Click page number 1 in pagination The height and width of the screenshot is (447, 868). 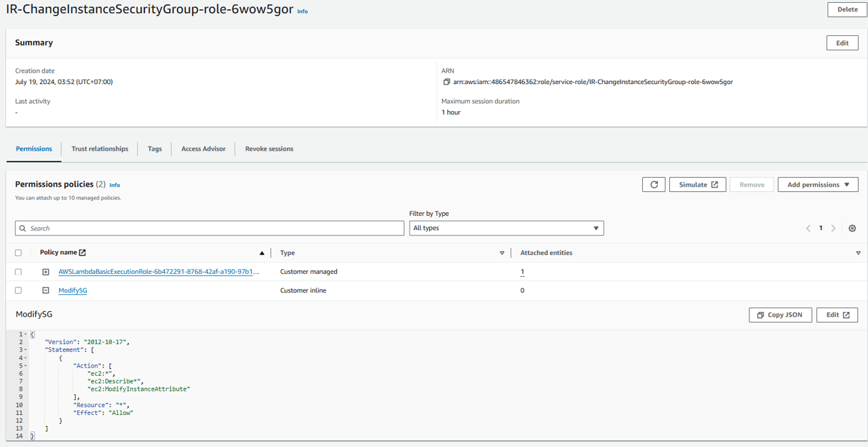821,228
